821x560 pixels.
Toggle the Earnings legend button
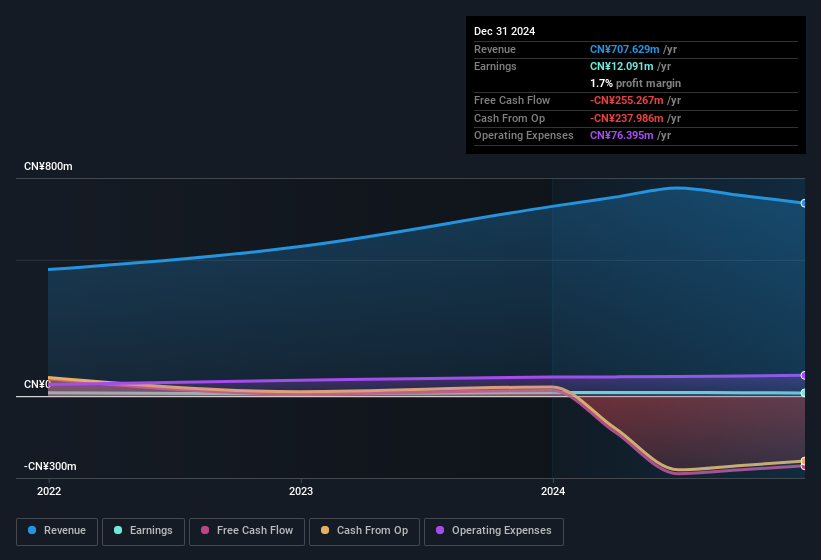(x=143, y=531)
